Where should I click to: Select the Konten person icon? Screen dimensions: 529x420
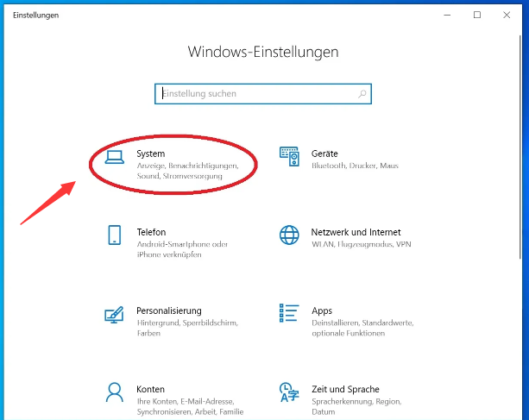pyautogui.click(x=115, y=392)
